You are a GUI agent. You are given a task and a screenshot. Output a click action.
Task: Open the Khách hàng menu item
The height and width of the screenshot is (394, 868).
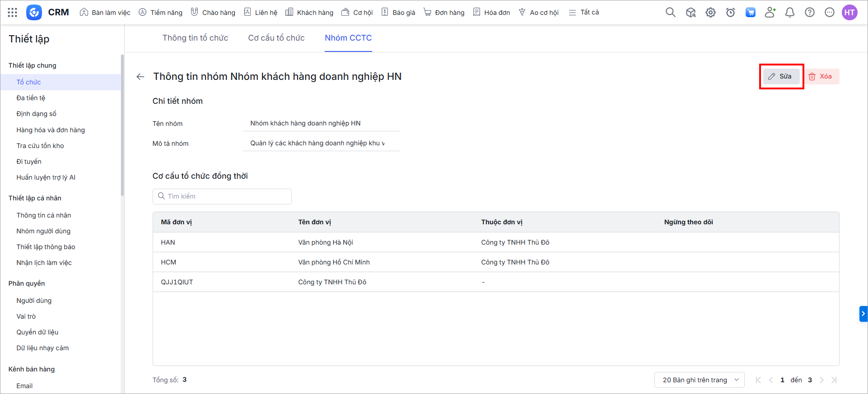[309, 13]
